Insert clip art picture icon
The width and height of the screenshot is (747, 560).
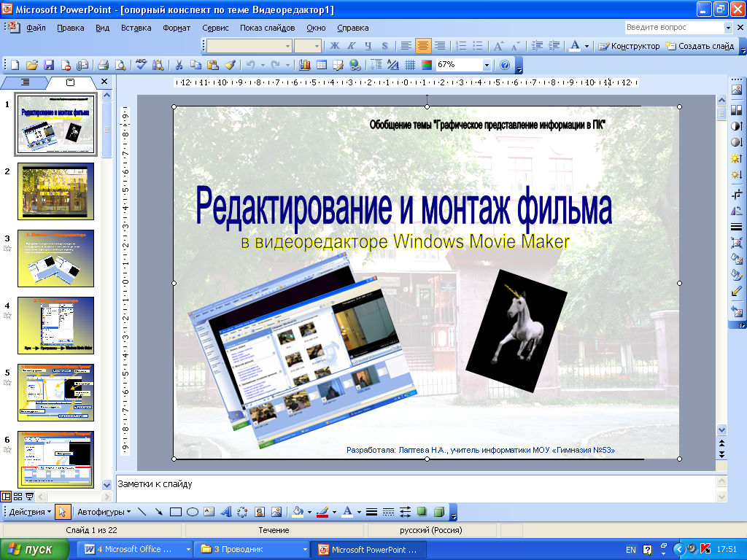(x=260, y=512)
